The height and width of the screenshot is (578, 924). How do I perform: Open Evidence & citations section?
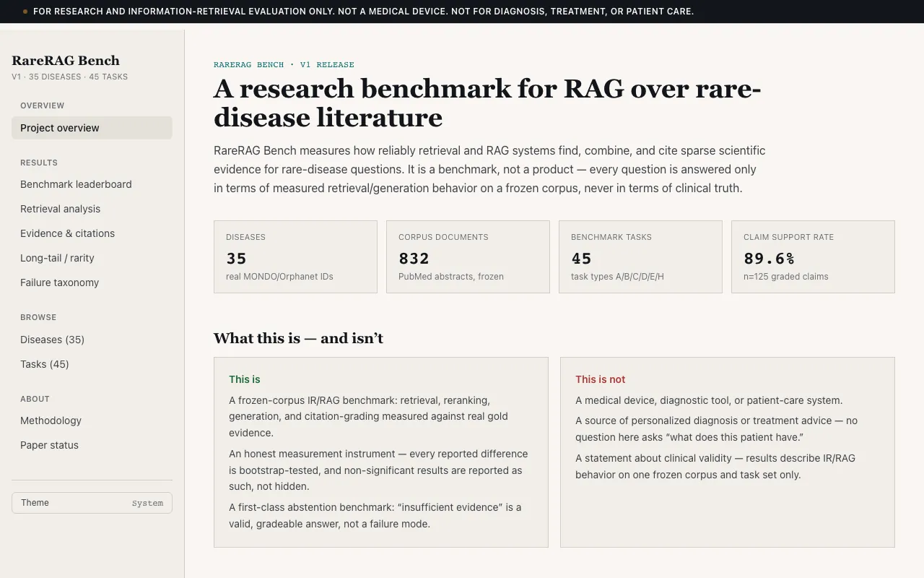click(92, 233)
